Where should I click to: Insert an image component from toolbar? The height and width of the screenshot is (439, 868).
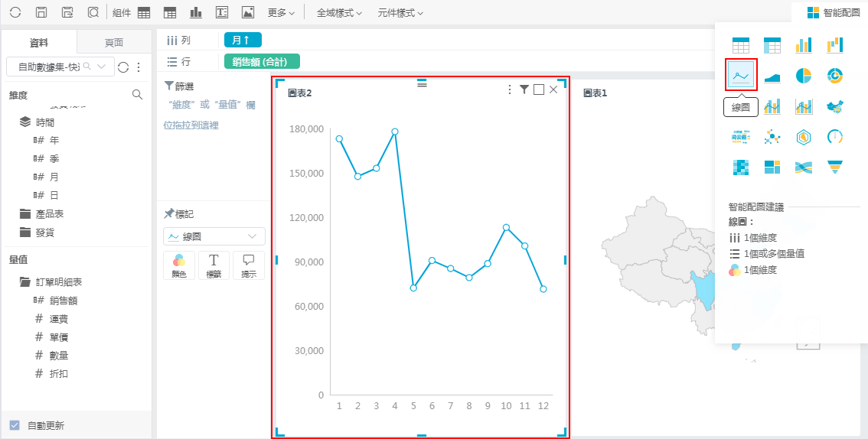(x=247, y=13)
